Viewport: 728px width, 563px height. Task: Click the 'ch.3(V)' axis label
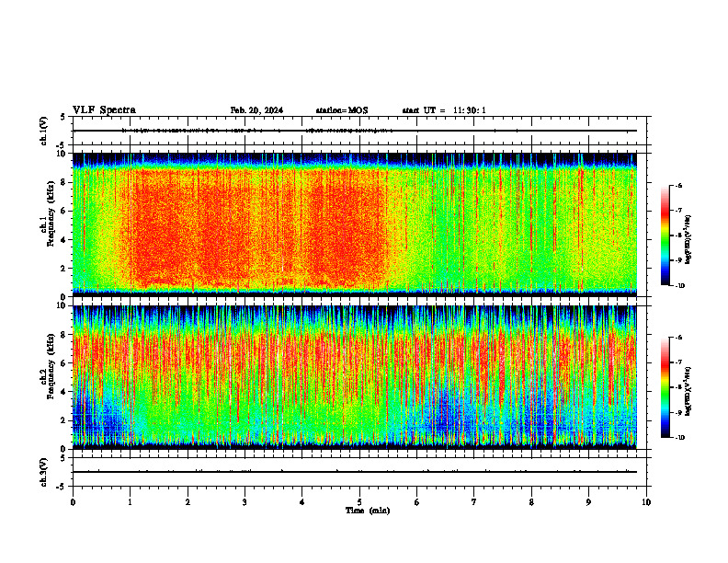click(43, 472)
